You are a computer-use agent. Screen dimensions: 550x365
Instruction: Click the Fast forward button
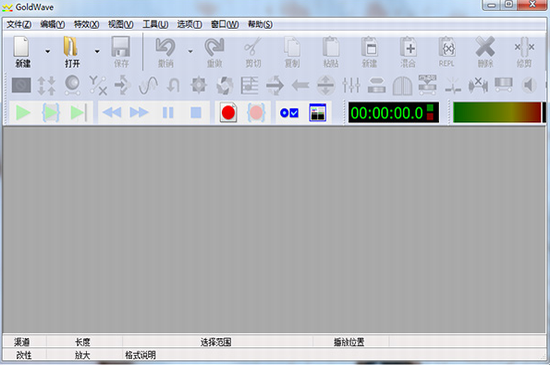[139, 113]
